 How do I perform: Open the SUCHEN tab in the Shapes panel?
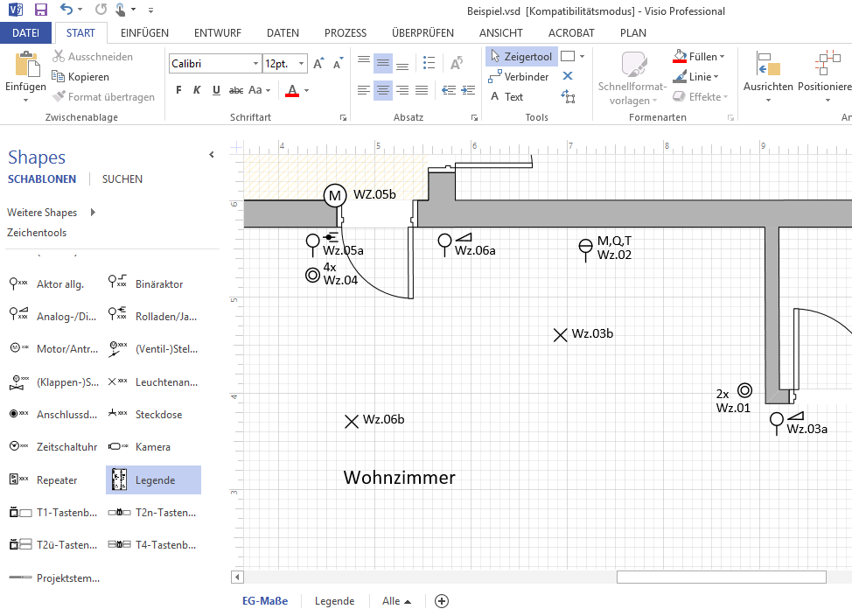122,178
